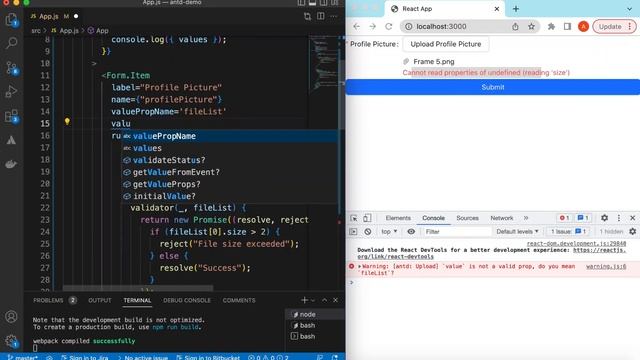This screenshot has width=640, height=360.
Task: Open DevTools settings gear beside the issue counters
Action: tap(604, 218)
